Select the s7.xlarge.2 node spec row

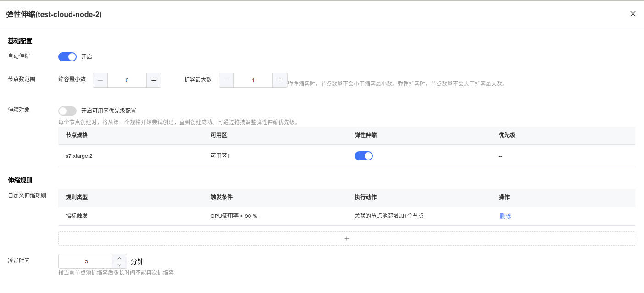(79, 156)
